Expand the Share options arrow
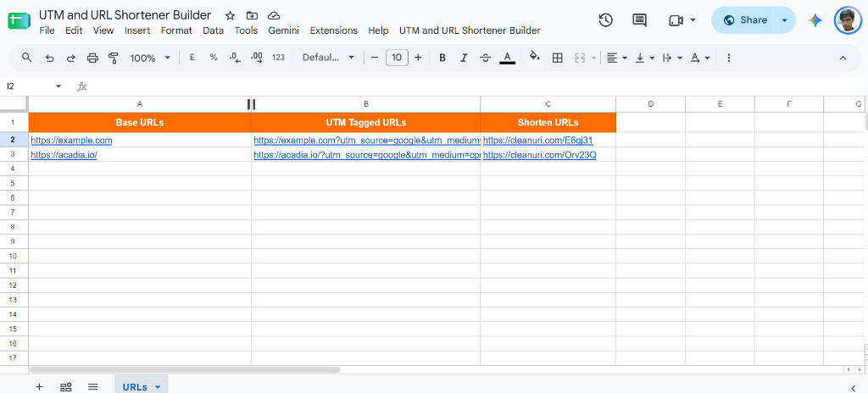Viewport: 868px width, 393px height. (784, 20)
